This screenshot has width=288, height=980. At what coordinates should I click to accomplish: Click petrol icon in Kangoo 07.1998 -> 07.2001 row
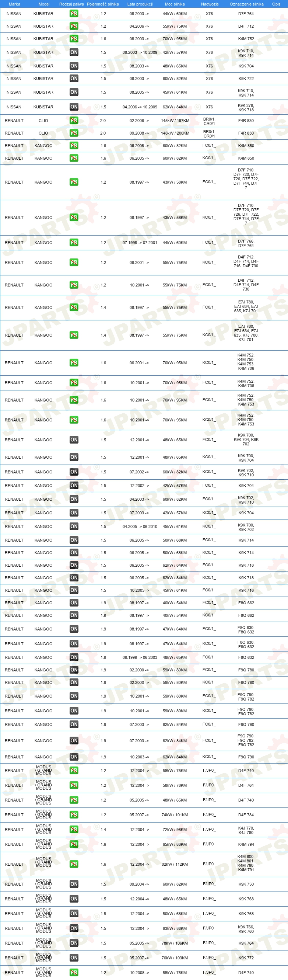click(74, 243)
